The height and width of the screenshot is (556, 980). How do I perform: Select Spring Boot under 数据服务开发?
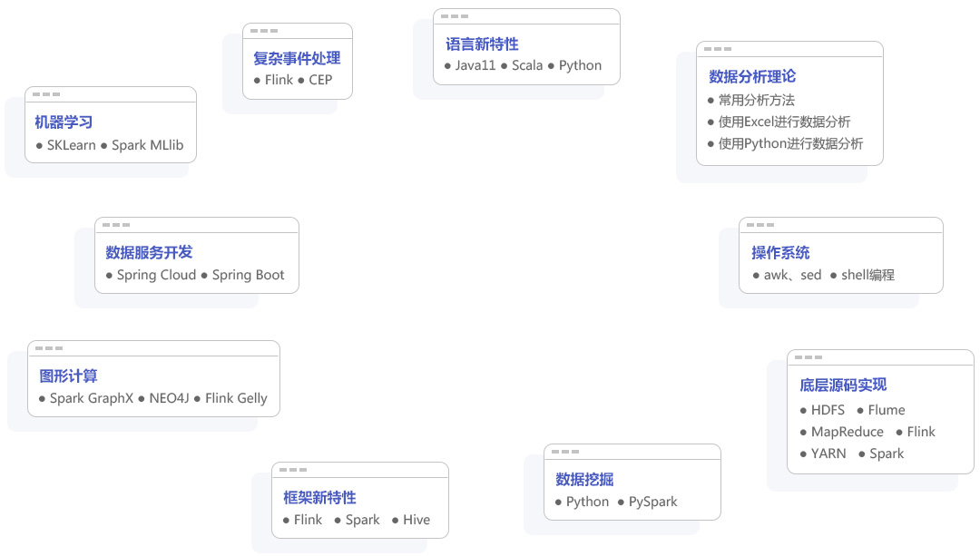tap(248, 276)
